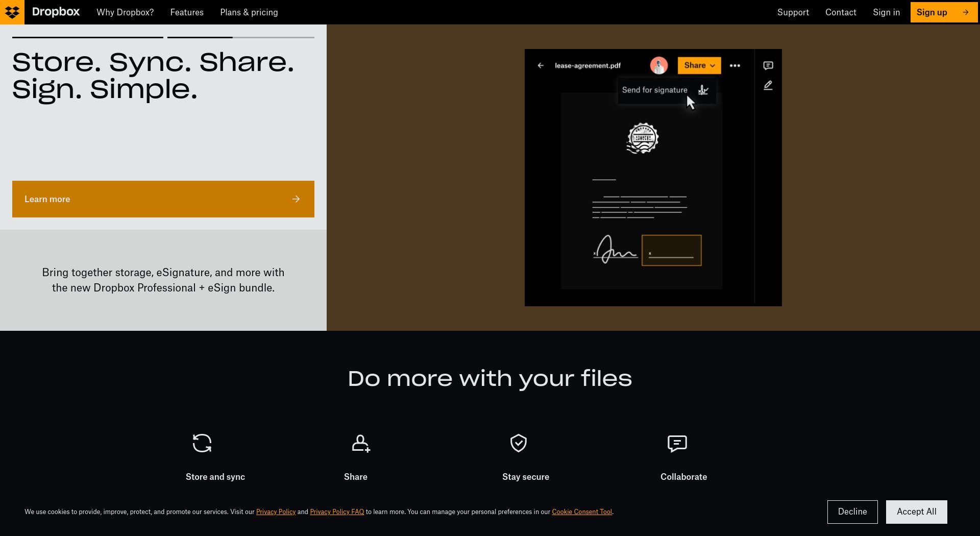Open the Cookie Consent Tool link
Screen dimensions: 980x536
(582, 512)
